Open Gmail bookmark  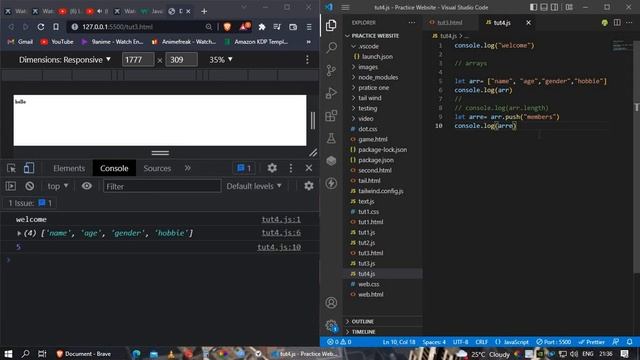coord(20,42)
